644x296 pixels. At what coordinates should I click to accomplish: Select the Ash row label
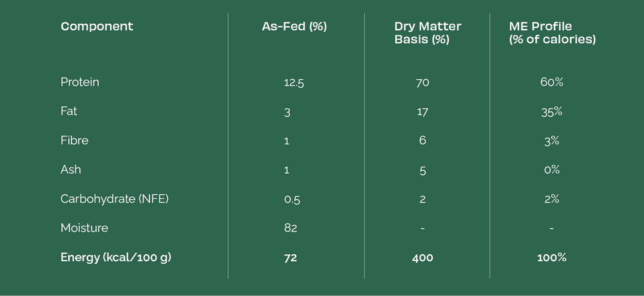pos(71,170)
